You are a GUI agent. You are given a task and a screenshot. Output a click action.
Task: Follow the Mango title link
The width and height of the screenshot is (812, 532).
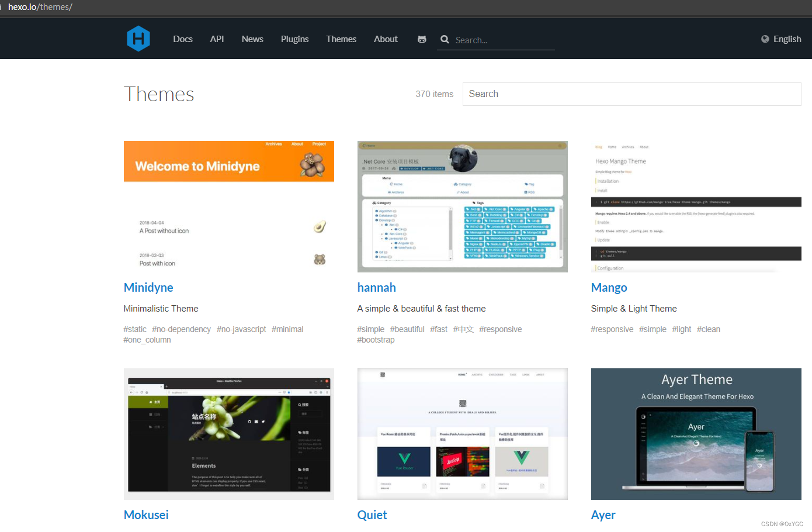609,288
